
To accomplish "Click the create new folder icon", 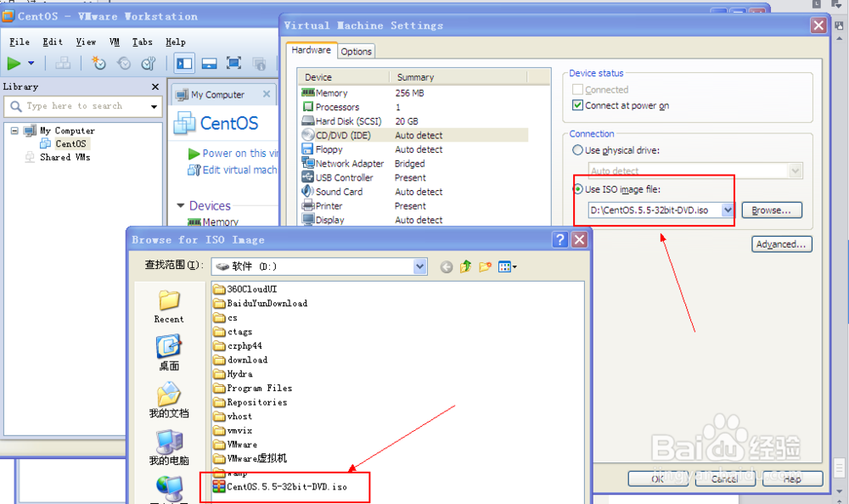I will 485,266.
